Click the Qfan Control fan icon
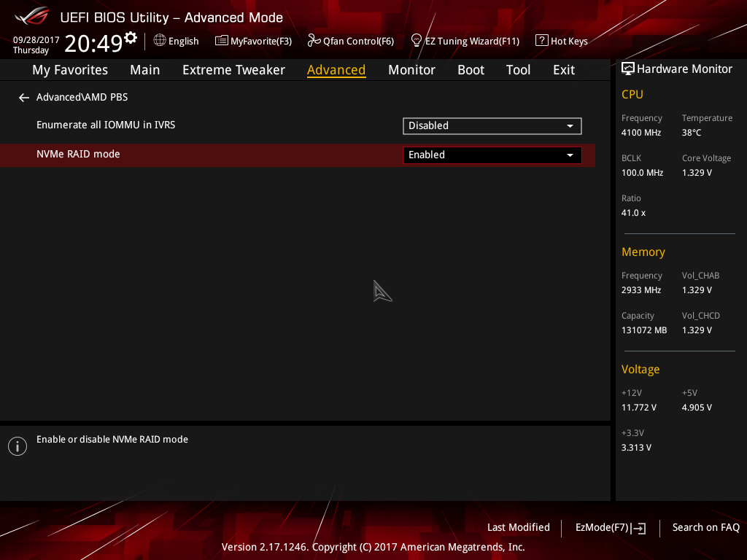The height and width of the screenshot is (560, 747). (x=314, y=41)
